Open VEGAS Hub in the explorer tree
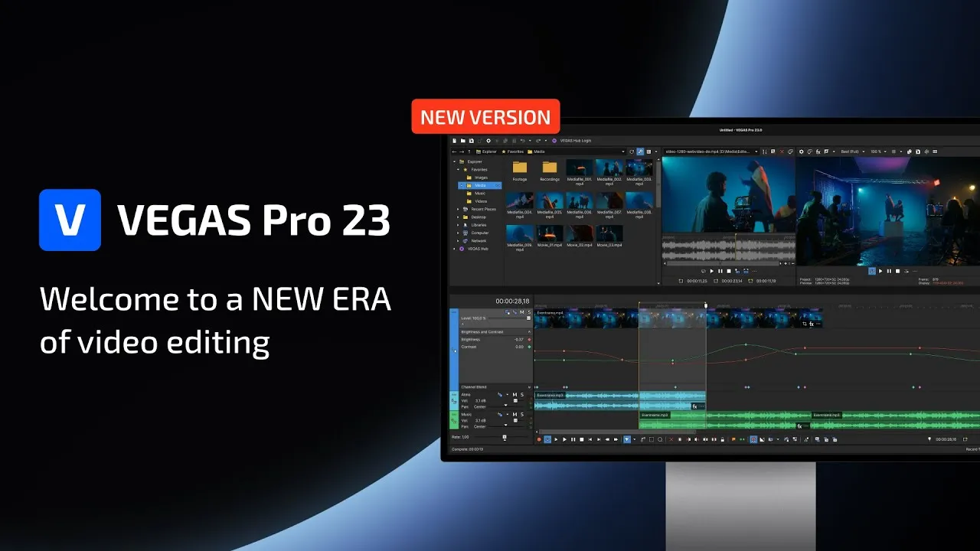 coord(473,249)
